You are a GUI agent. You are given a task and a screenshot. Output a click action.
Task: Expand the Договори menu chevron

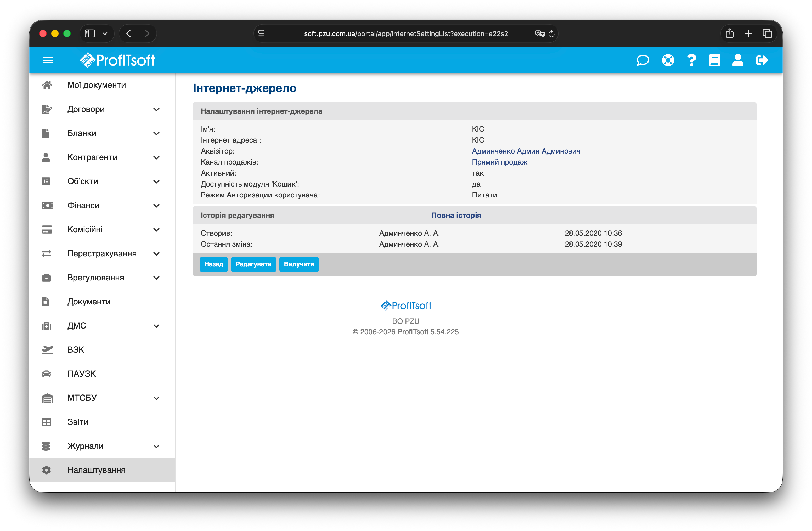click(156, 110)
